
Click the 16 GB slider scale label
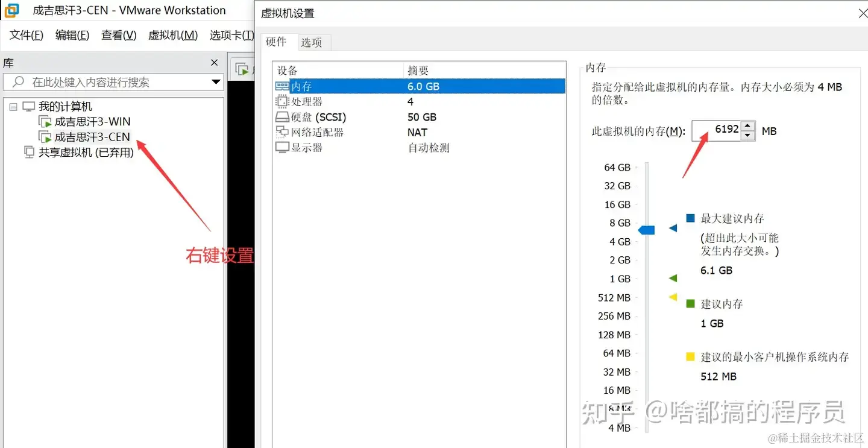[617, 204]
